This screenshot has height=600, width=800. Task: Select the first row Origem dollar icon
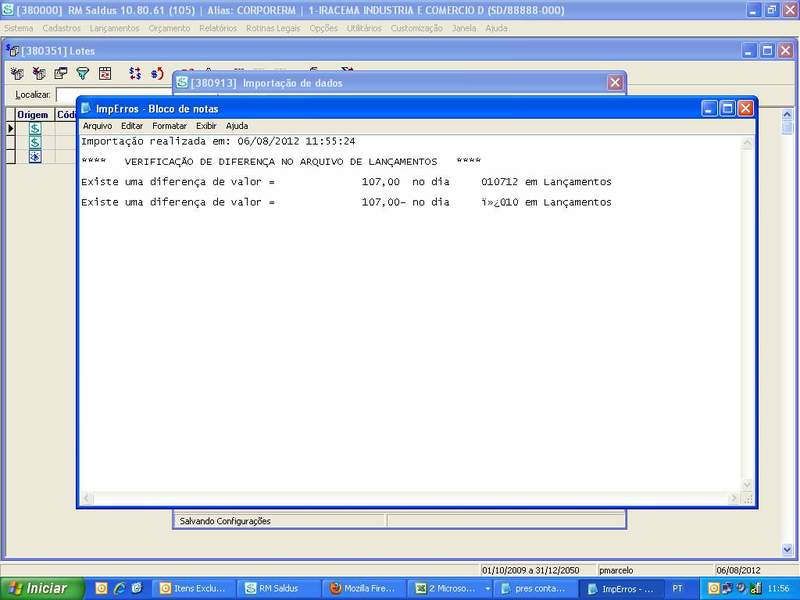pyautogui.click(x=35, y=128)
